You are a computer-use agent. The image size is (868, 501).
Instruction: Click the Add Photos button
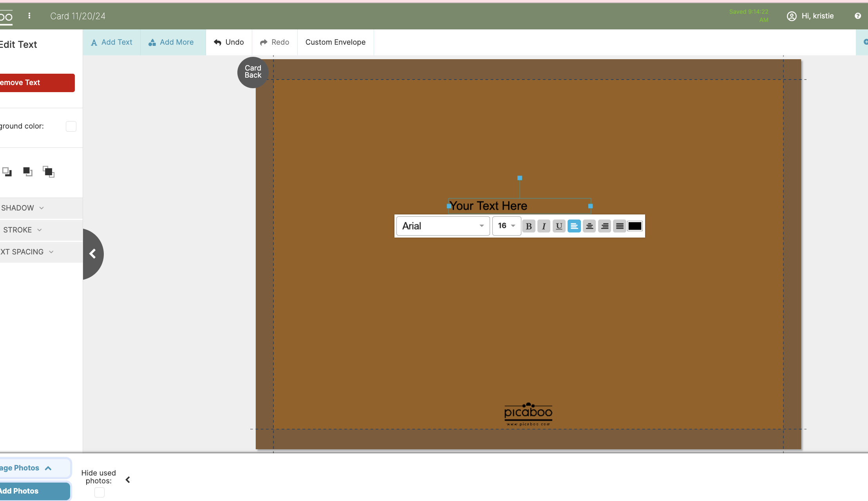pos(34,491)
